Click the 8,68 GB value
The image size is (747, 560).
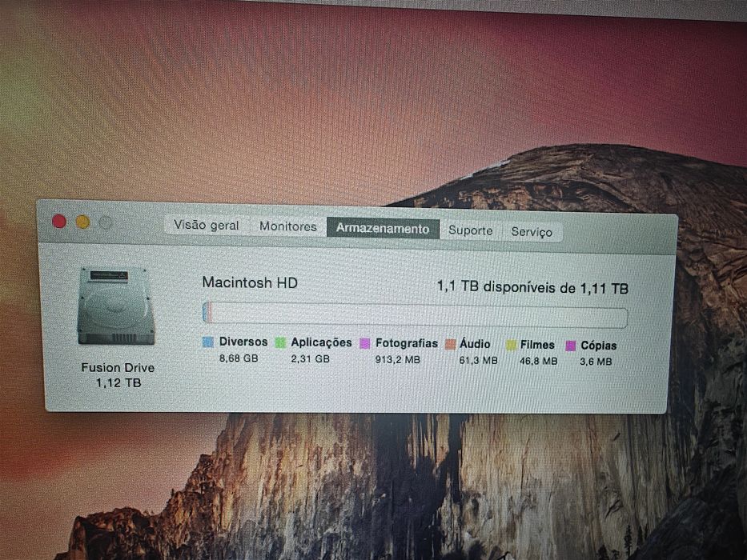click(x=239, y=358)
